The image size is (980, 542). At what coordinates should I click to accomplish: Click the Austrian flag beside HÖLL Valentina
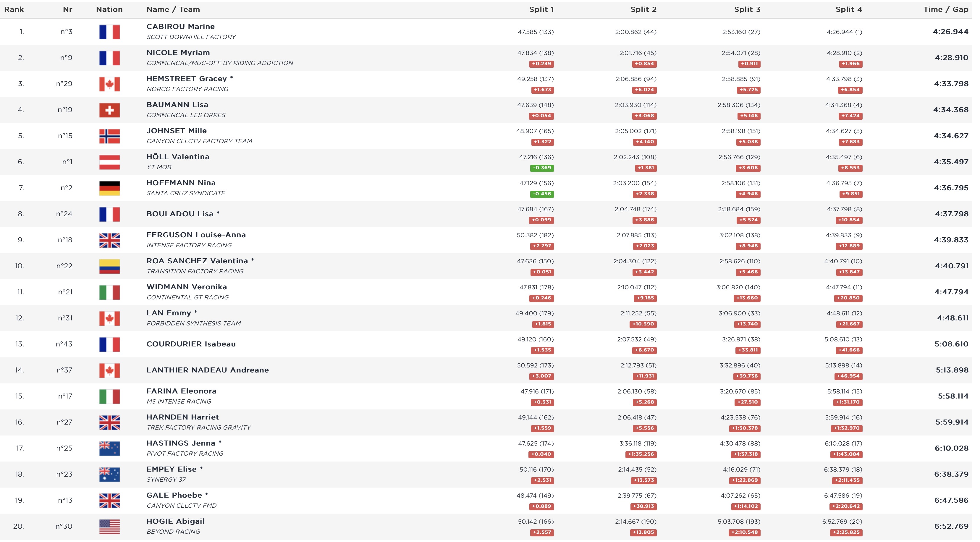click(110, 162)
